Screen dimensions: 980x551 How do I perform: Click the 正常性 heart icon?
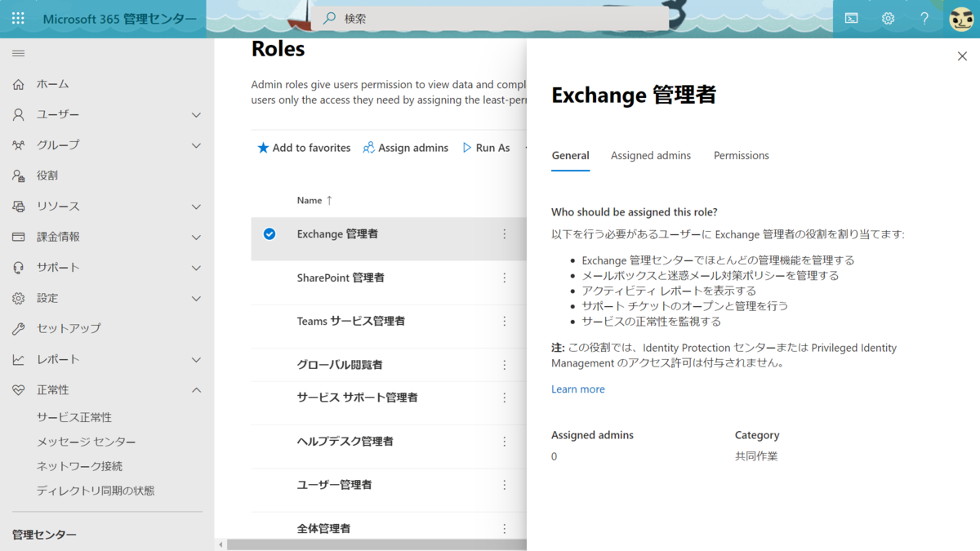click(18, 390)
